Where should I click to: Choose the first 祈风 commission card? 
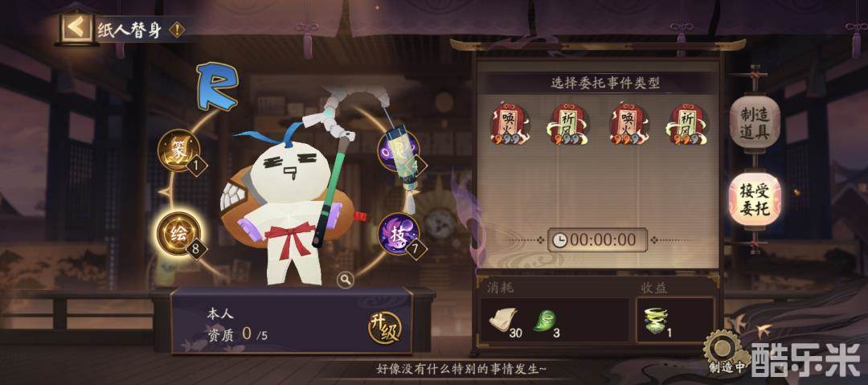click(x=568, y=124)
